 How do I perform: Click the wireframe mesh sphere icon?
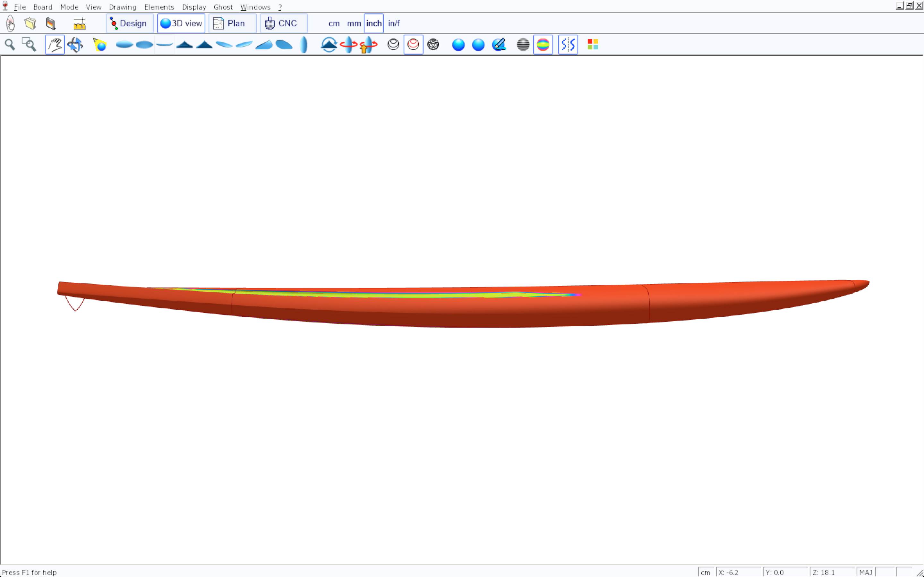[433, 45]
